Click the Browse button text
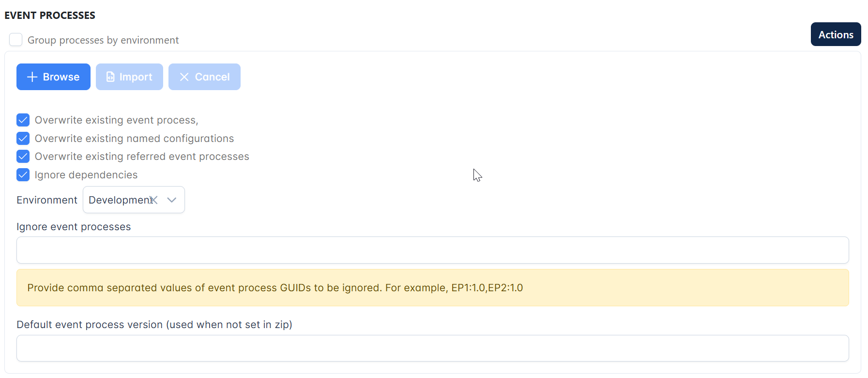This screenshot has width=868, height=378. (61, 77)
